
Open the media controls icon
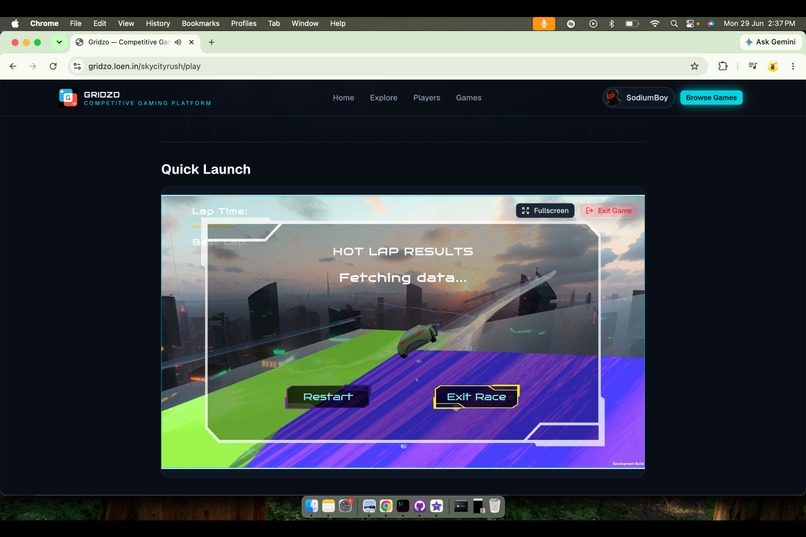(x=753, y=66)
